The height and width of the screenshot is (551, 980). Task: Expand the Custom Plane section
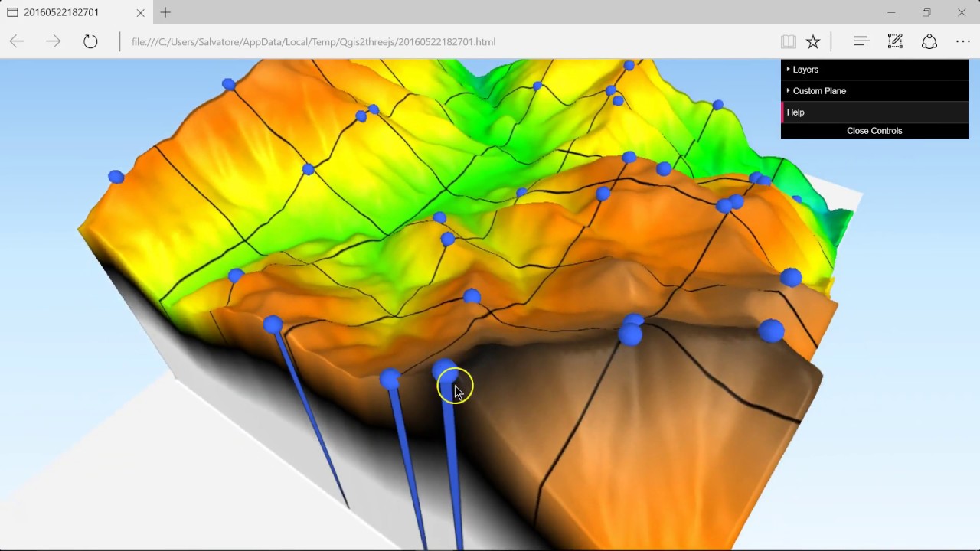click(x=874, y=91)
